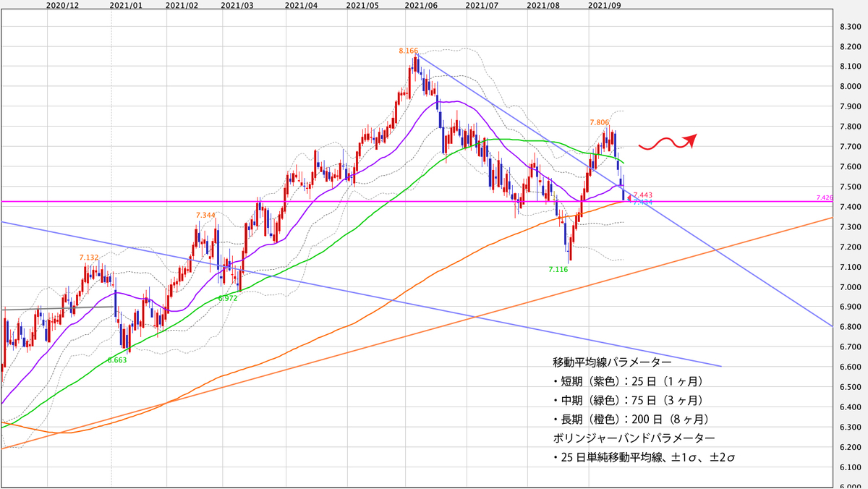Select the 6.600 price axis label
This screenshot has width=868, height=489.
pos(849,367)
